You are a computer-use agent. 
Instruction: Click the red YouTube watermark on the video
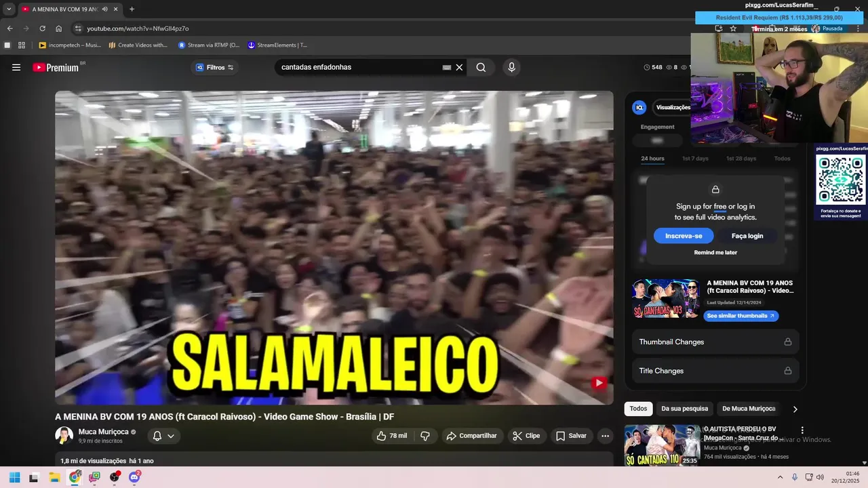click(599, 383)
